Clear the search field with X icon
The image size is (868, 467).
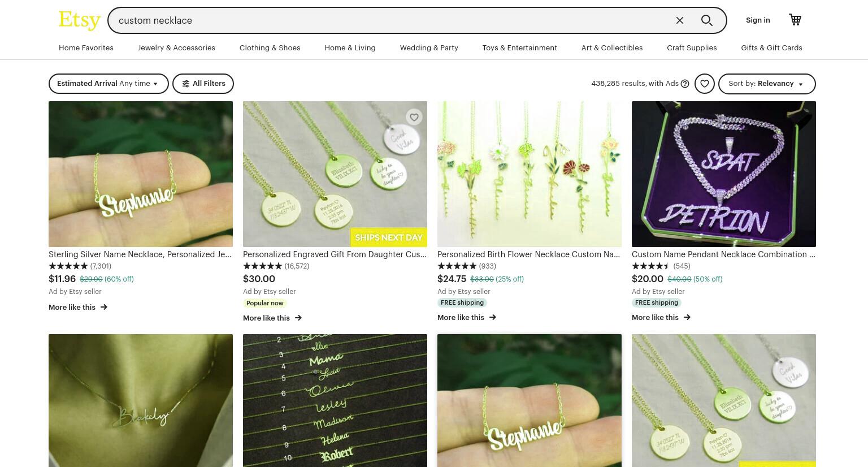[680, 20]
